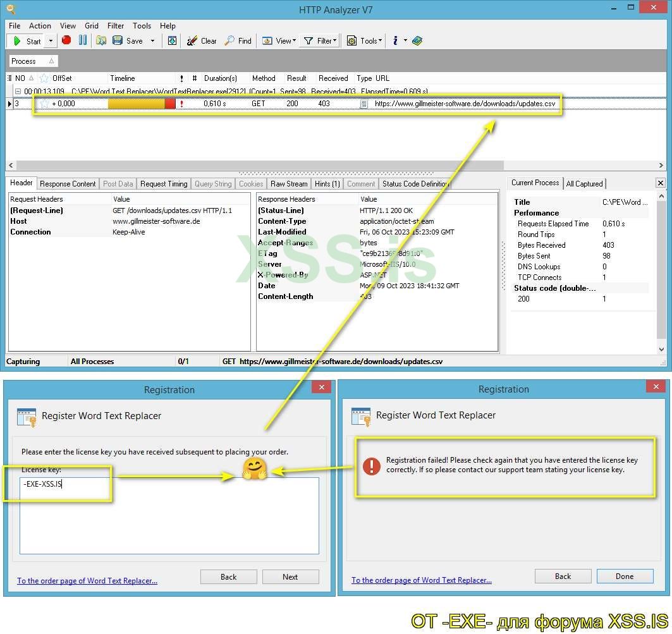This screenshot has height=634, width=672.
Task: Click the left scroll arrow of the request grid
Action: click(x=11, y=166)
